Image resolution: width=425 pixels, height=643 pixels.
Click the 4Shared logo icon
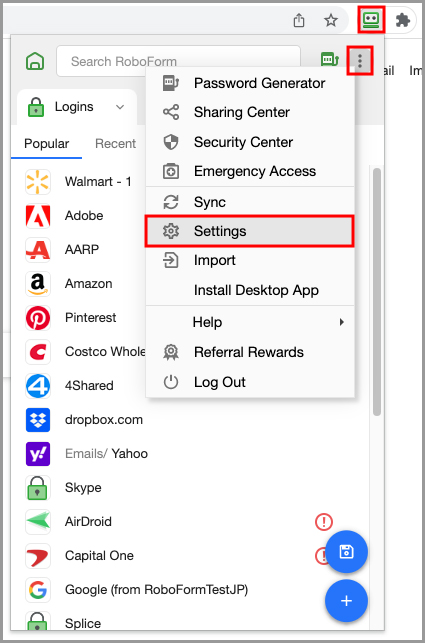pyautogui.click(x=38, y=386)
